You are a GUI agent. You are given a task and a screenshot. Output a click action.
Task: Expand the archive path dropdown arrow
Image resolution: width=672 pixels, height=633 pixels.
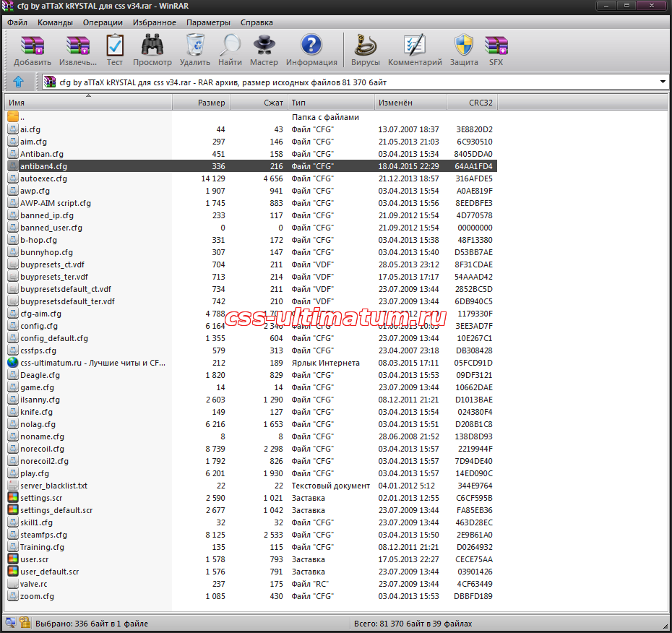[x=663, y=82]
